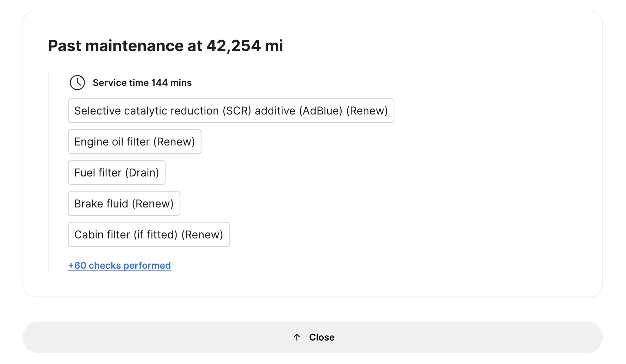Click the word Close in the bottom bar
The width and height of the screenshot is (626, 364).
pos(322,337)
